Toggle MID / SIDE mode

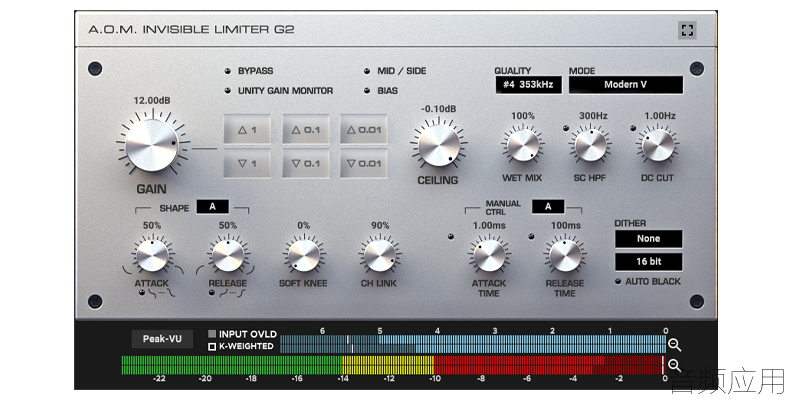coord(367,71)
